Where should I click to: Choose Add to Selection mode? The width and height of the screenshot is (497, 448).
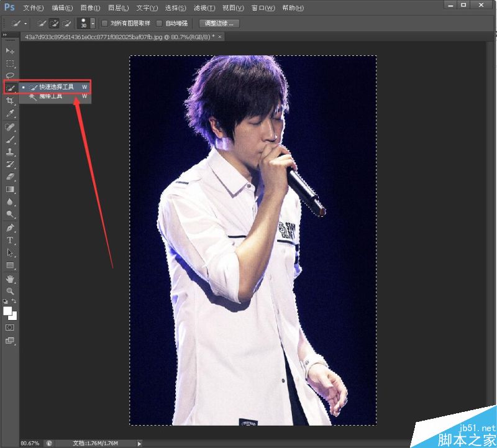click(x=54, y=23)
